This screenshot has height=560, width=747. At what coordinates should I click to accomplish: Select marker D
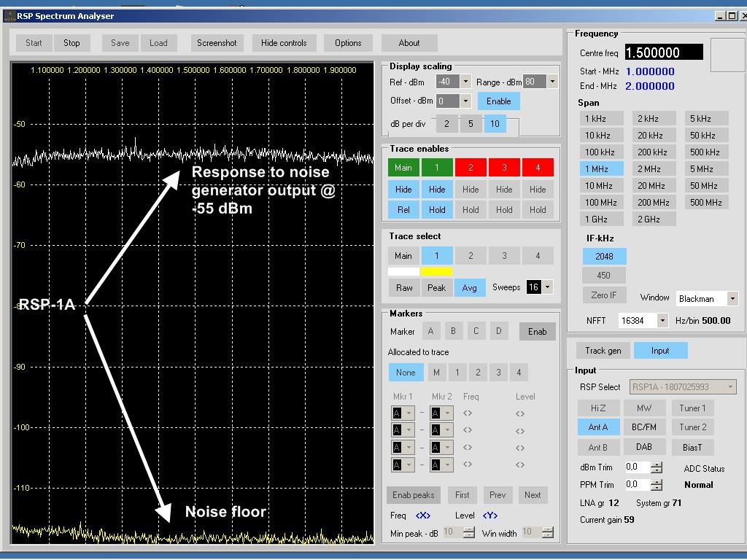click(498, 331)
